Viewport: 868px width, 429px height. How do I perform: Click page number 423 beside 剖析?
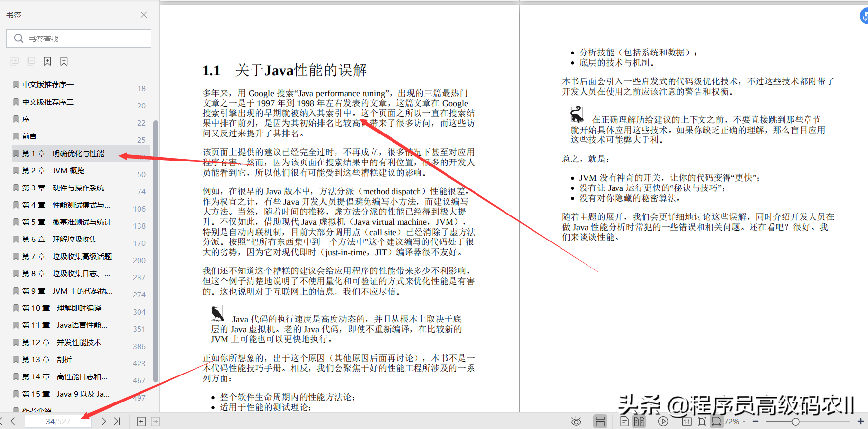tap(140, 364)
